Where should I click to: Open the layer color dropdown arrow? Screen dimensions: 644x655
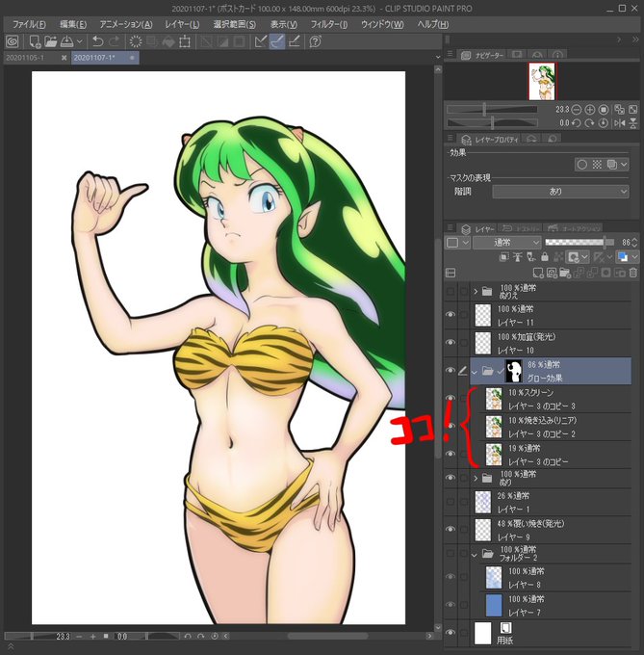coord(634,257)
